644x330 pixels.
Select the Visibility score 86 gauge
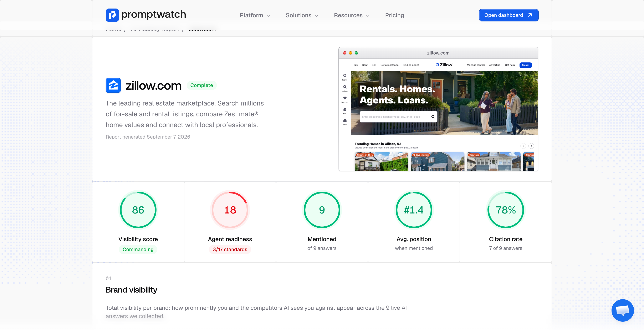click(138, 210)
